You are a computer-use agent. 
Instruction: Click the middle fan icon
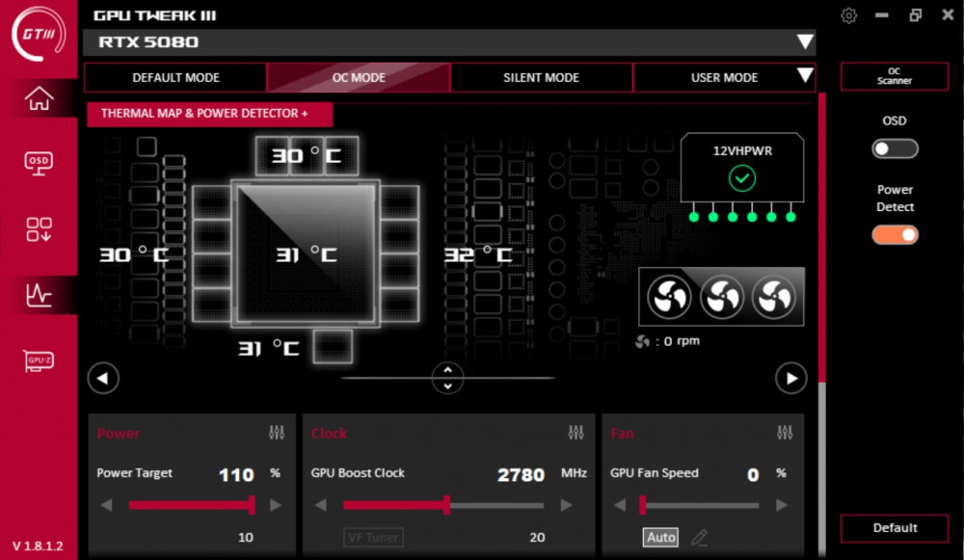click(x=722, y=298)
